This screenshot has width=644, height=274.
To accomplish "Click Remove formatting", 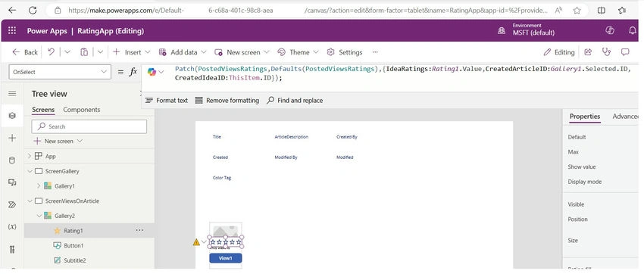I will pos(227,101).
